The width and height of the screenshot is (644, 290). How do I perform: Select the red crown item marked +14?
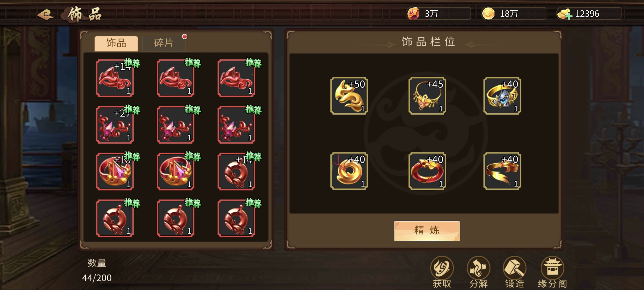click(x=115, y=78)
